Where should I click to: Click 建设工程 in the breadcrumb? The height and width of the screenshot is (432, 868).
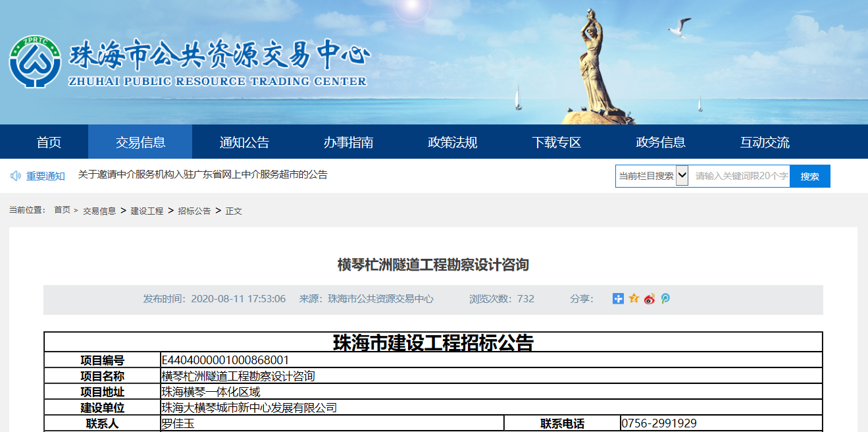[147, 211]
